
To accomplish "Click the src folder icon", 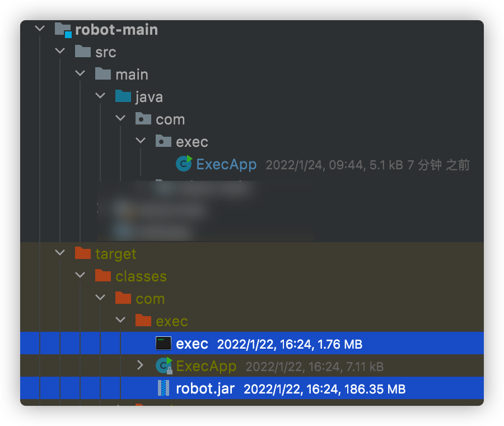I will pyautogui.click(x=83, y=52).
